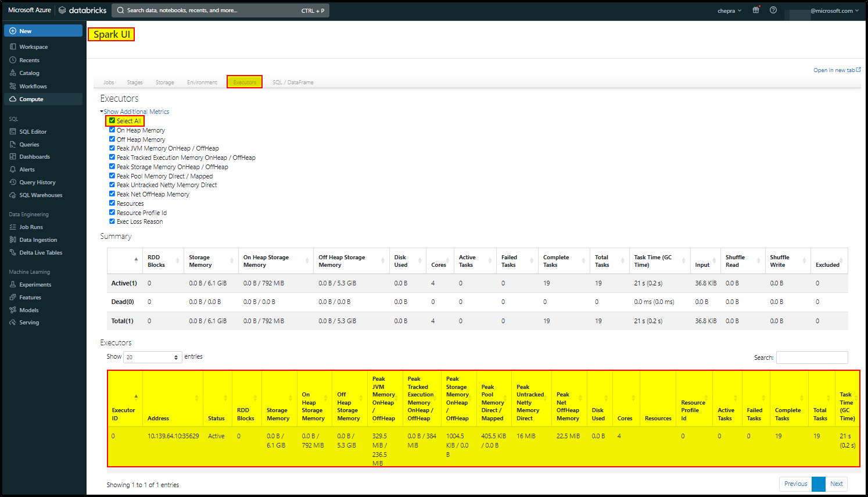Open Catalog in the sidebar

tap(43, 73)
